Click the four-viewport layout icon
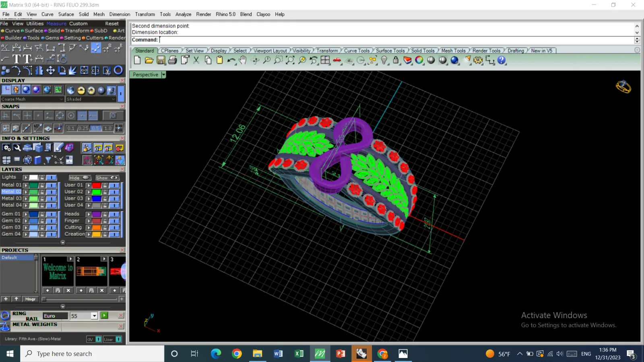The height and width of the screenshot is (362, 644). click(325, 60)
